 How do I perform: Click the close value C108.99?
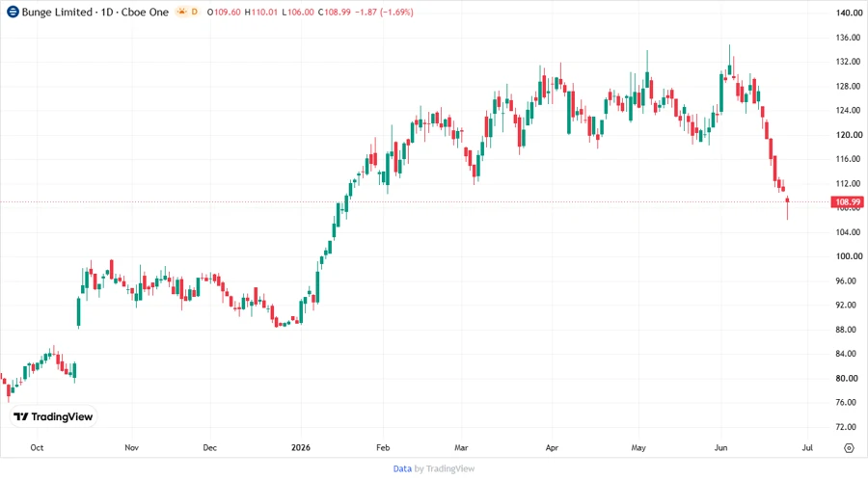tap(335, 12)
